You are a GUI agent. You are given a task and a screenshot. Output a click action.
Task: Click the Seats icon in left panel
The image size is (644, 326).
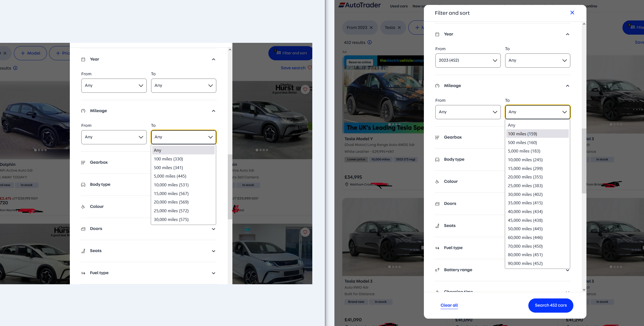(83, 251)
